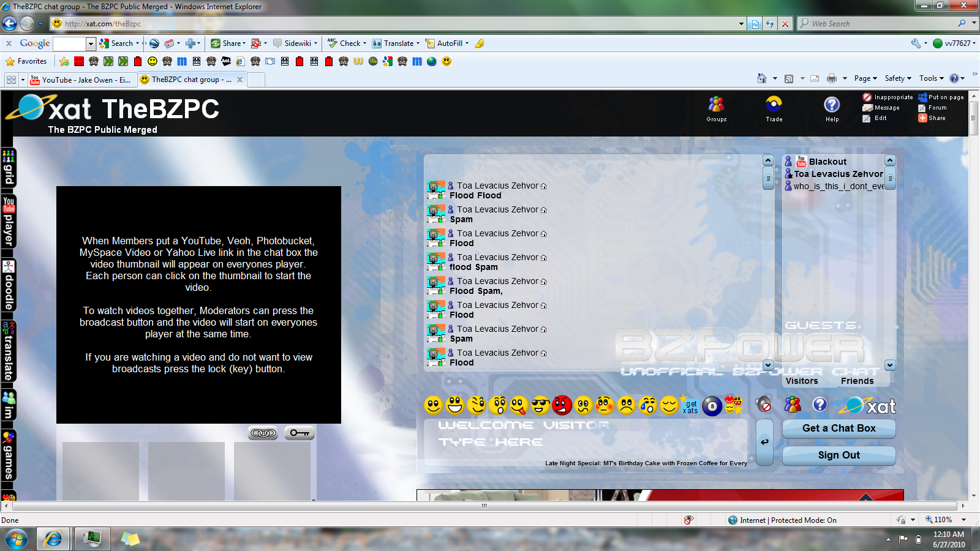Screen dimensions: 980x551
Task: Insert the blushing smiley
Action: pyautogui.click(x=605, y=405)
